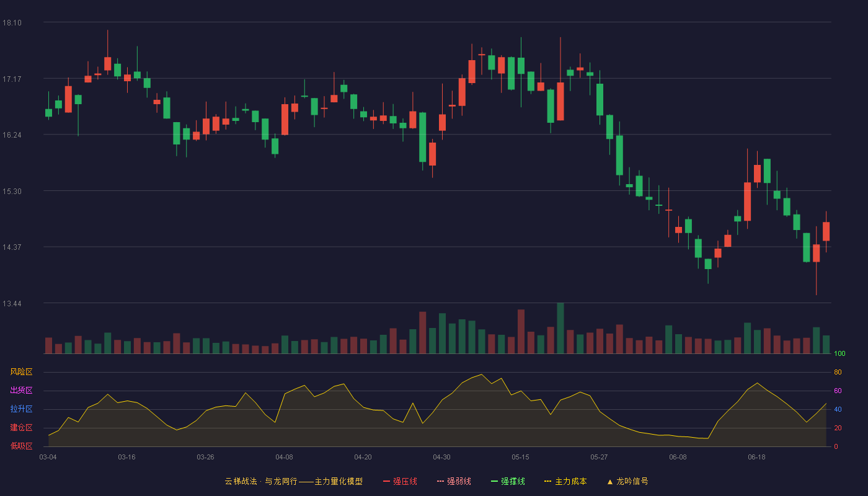The width and height of the screenshot is (868, 496).
Task: Click the 龙吟信号 triangle legend icon
Action: pos(610,481)
